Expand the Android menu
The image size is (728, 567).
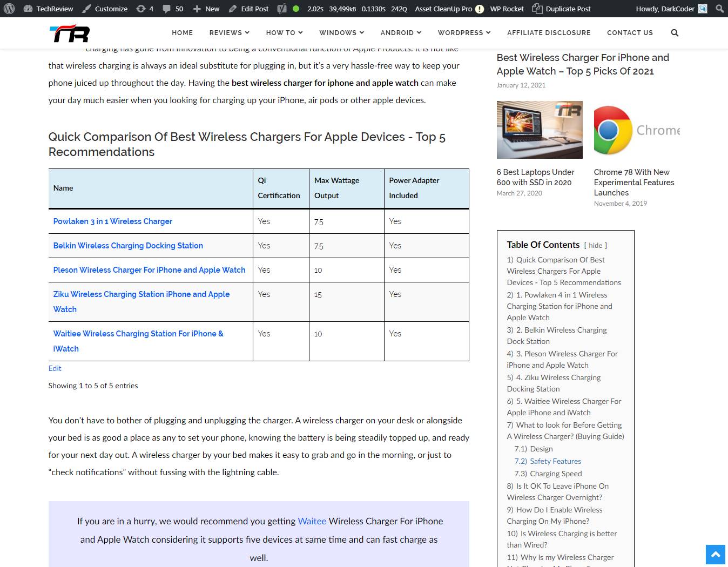pos(401,33)
